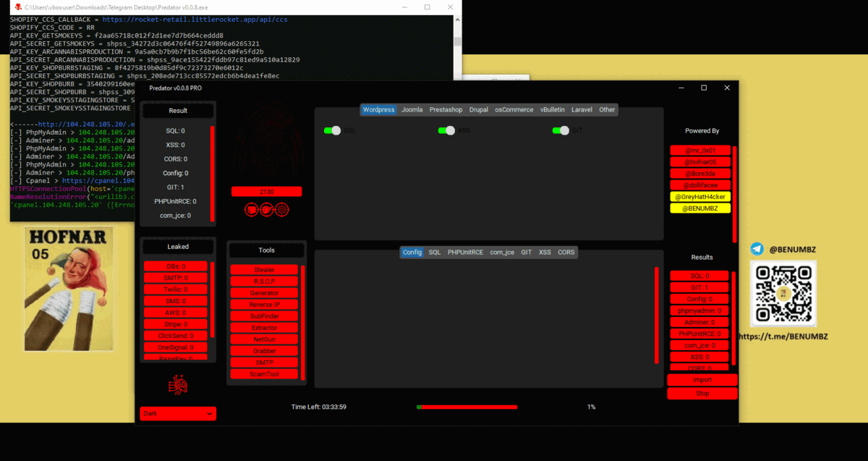Toggle the GIT scan switch
Image resolution: width=868 pixels, height=461 pixels.
click(561, 130)
